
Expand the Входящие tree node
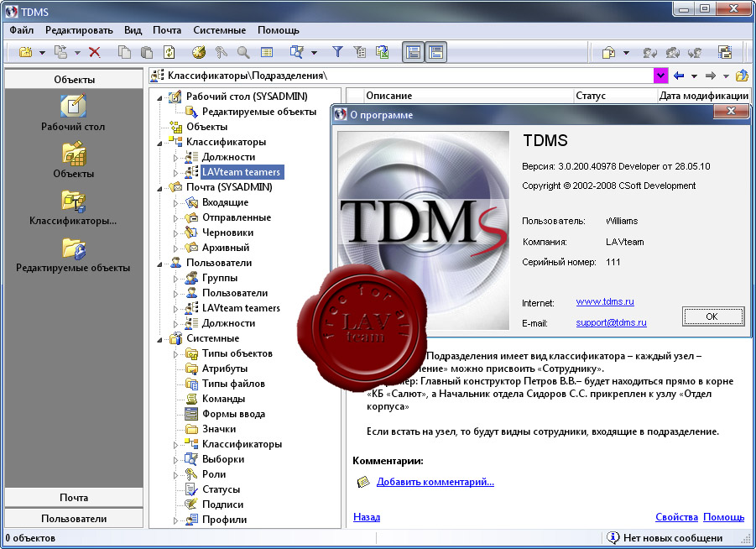coord(176,203)
